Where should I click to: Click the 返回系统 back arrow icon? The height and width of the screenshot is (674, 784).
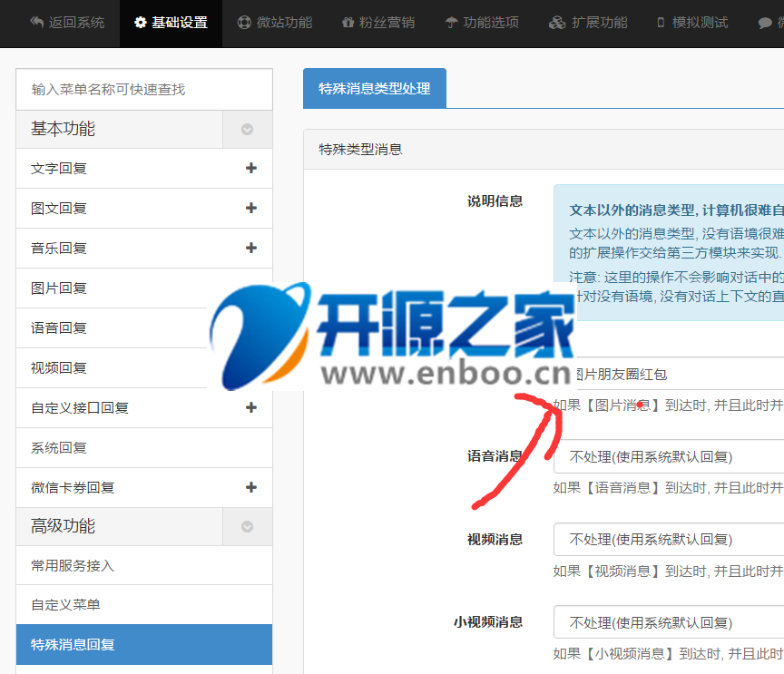pos(36,23)
